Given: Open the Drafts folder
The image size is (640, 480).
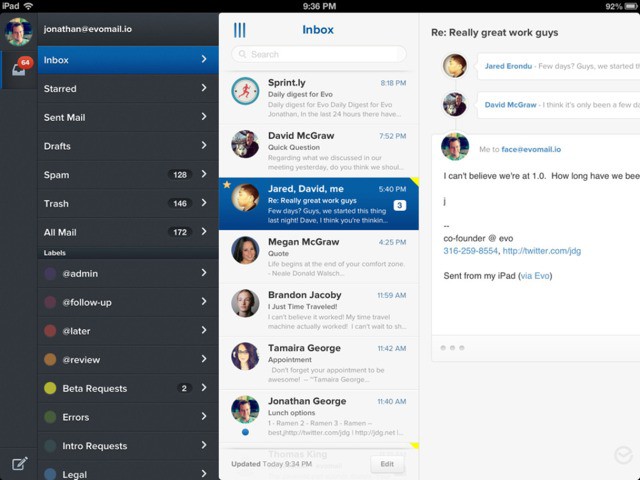Looking at the screenshot, I should (128, 146).
